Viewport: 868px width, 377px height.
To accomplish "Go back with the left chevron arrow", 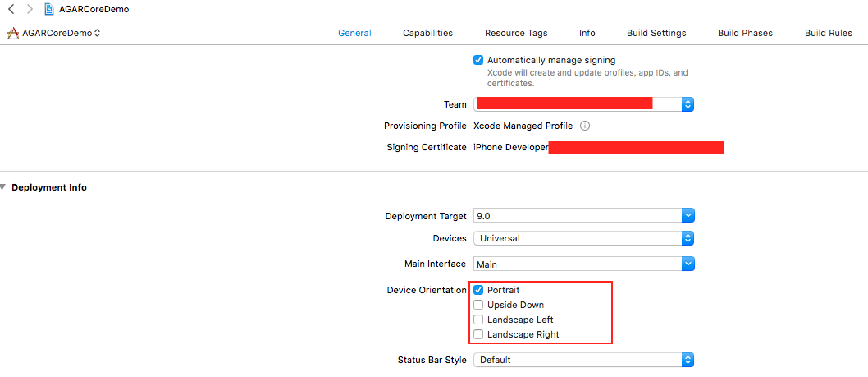I will click(11, 9).
